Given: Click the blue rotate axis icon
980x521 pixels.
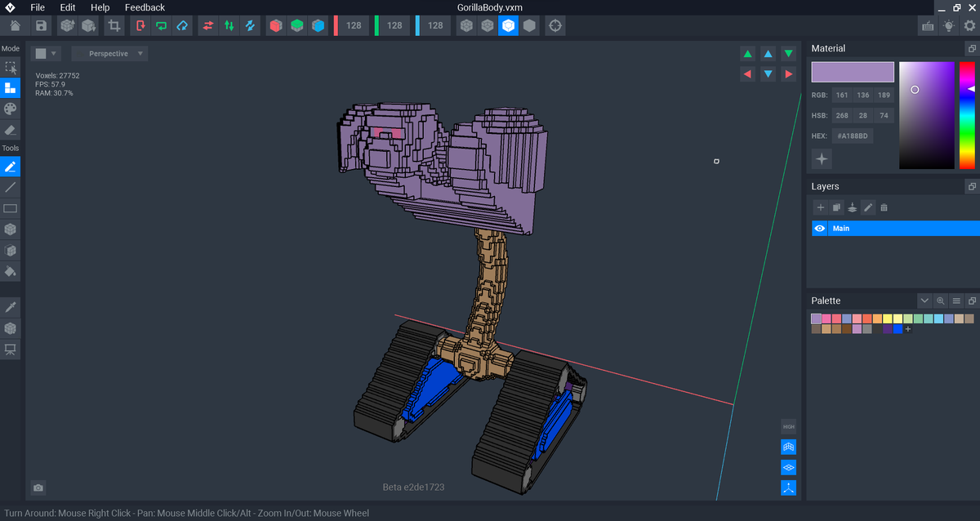Looking at the screenshot, I should [182, 25].
